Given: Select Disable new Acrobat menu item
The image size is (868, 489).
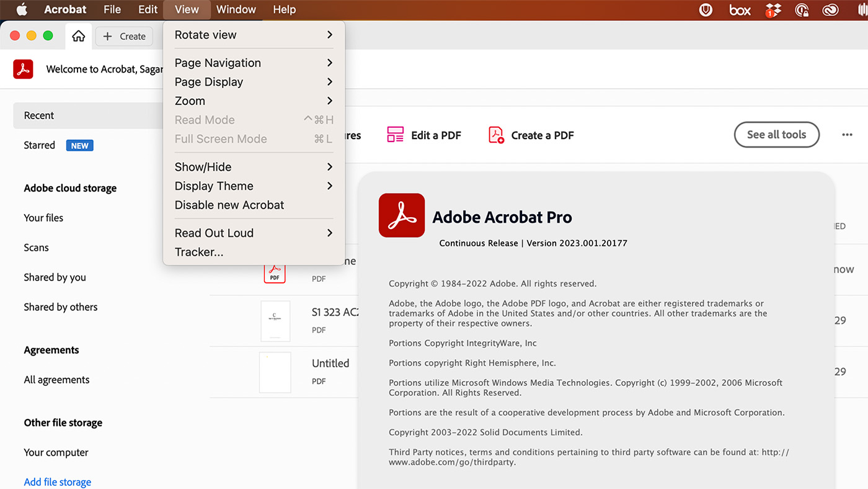Looking at the screenshot, I should [x=229, y=205].
